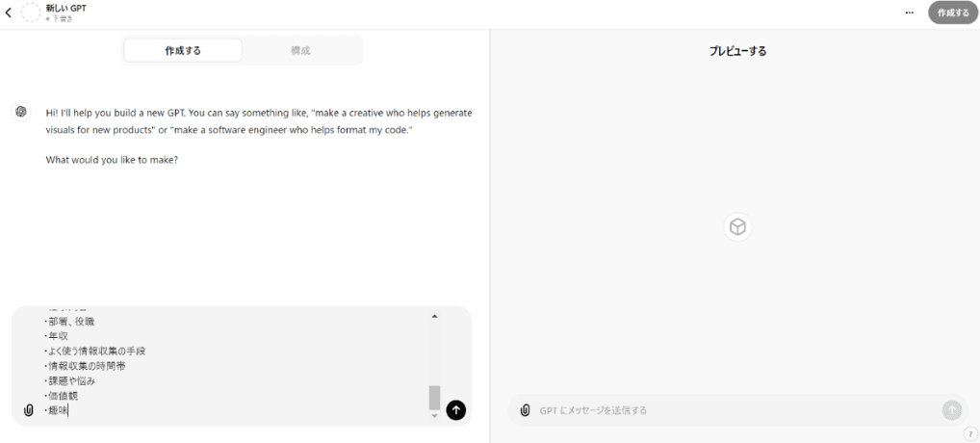Screen dimensions: 980x443
Task: Click the ChatGPT logo beside the greeting
Action: point(20,111)
